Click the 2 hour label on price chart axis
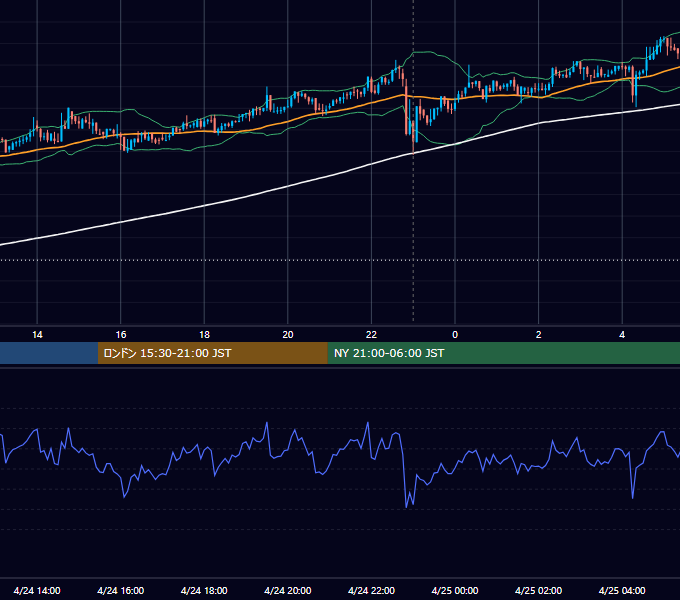This screenshot has height=600, width=680. click(x=539, y=335)
